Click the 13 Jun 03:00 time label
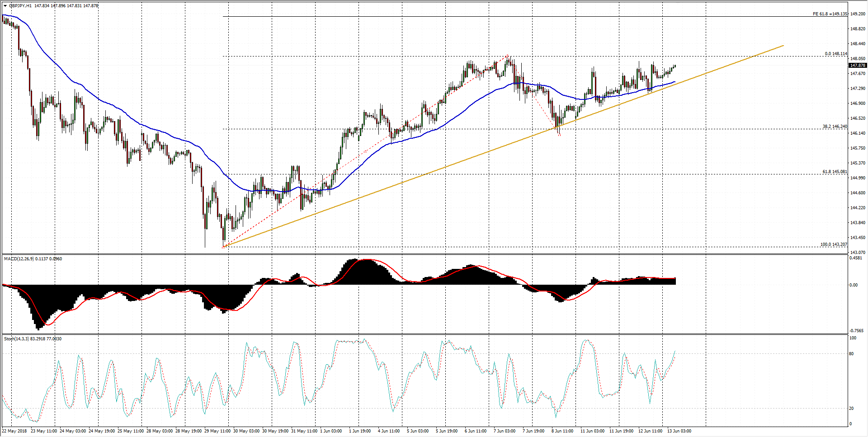This screenshot has height=437, width=868. coord(679,431)
